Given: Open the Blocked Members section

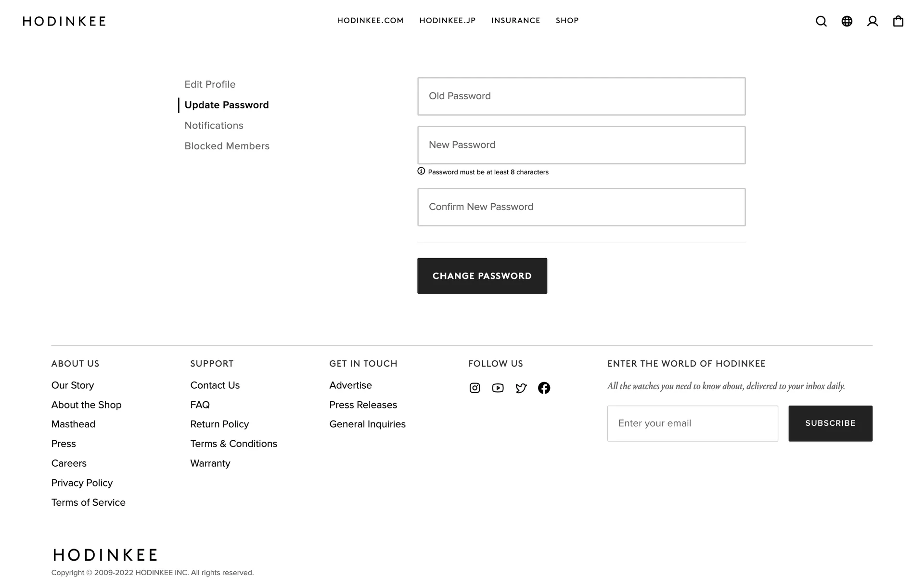Looking at the screenshot, I should click(x=227, y=146).
